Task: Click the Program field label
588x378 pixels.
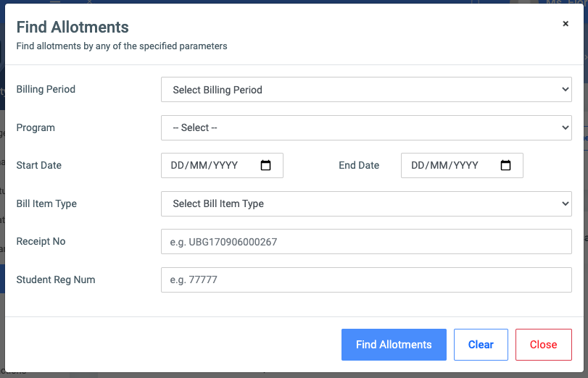Action: tap(36, 127)
